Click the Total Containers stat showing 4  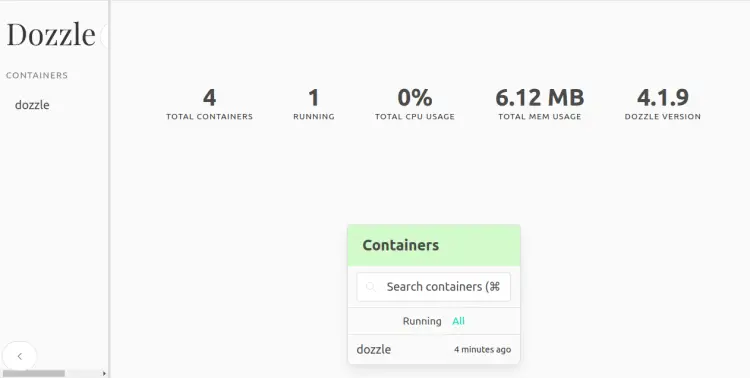tap(210, 104)
